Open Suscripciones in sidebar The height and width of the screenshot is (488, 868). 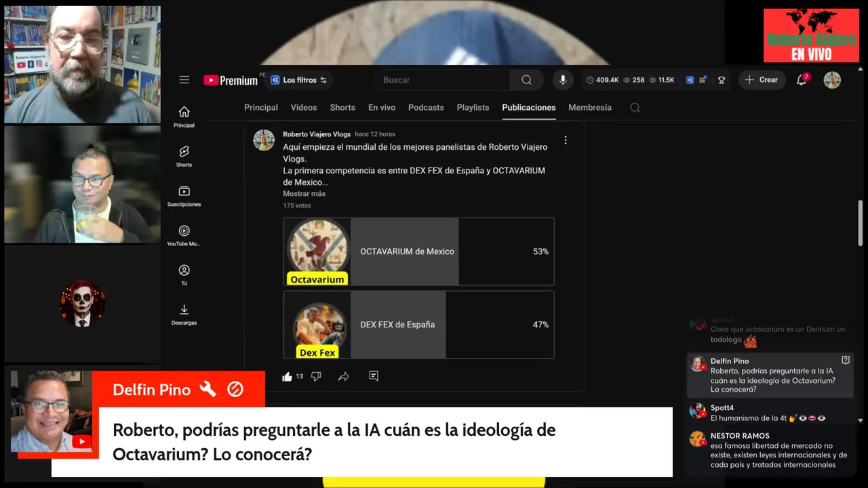pyautogui.click(x=184, y=196)
